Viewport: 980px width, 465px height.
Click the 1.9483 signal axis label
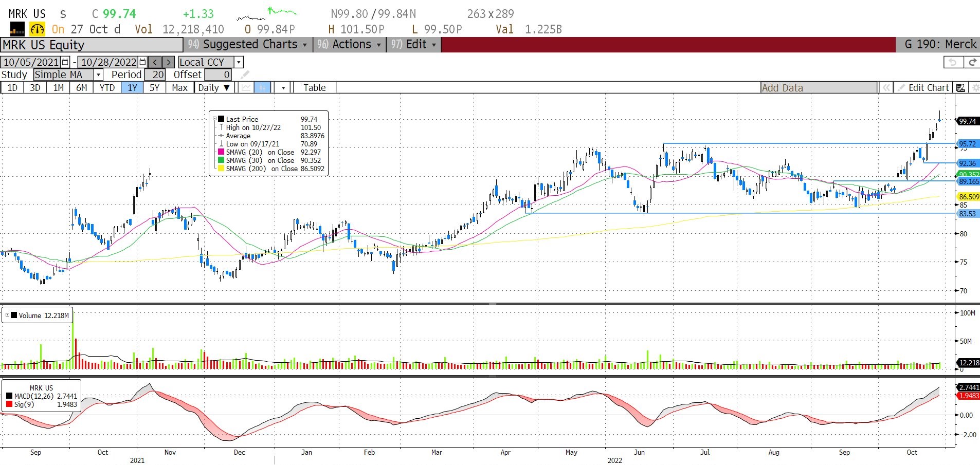968,396
